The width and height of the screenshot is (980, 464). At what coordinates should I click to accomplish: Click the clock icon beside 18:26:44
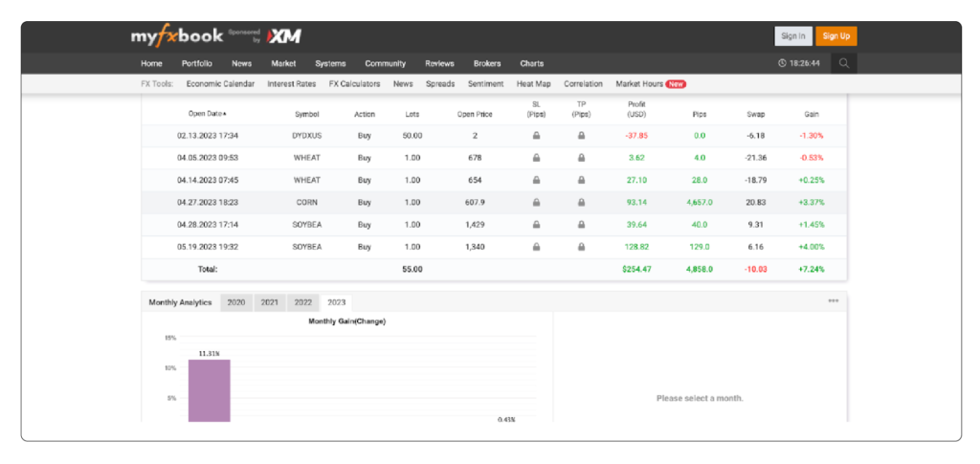782,63
